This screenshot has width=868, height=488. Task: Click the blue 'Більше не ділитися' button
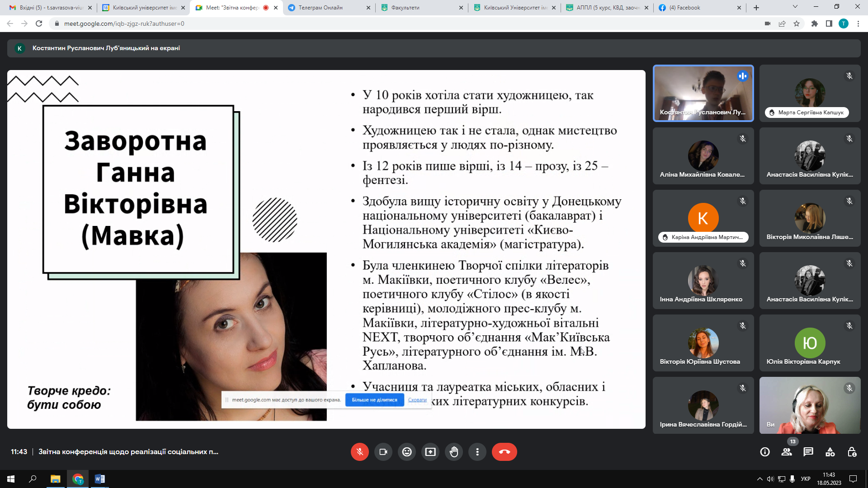coord(374,400)
